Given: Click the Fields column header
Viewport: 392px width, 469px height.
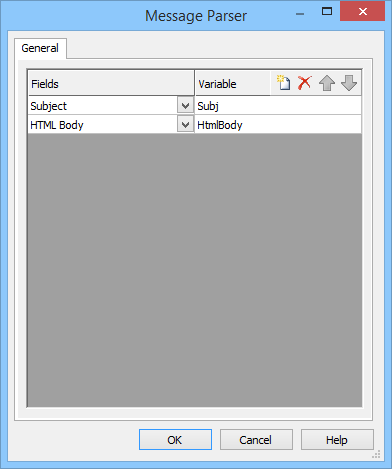Looking at the screenshot, I should point(111,83).
